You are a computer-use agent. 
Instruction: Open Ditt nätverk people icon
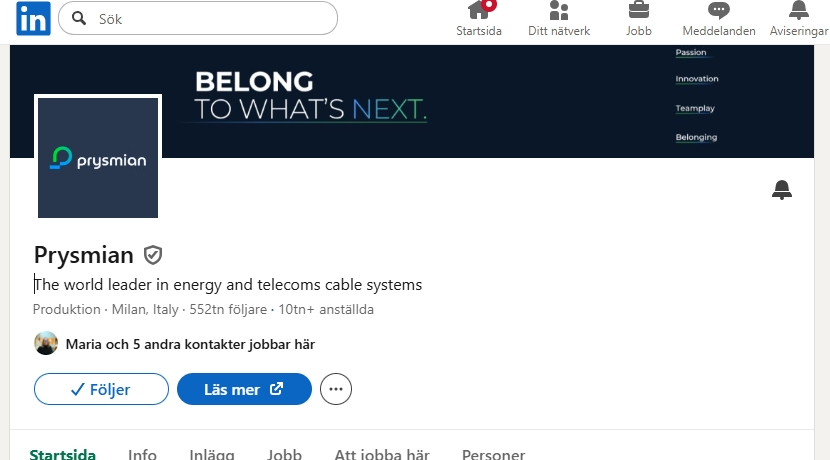point(559,10)
